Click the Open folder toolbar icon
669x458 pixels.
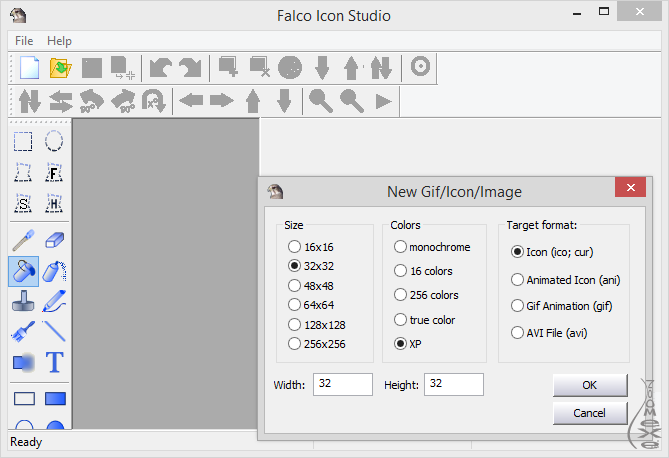point(61,68)
